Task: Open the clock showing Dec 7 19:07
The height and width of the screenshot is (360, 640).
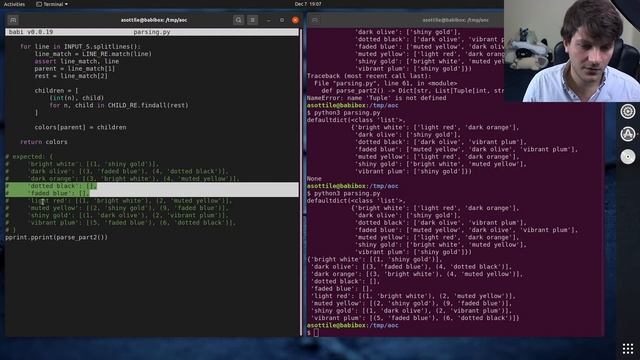Action: click(308, 4)
